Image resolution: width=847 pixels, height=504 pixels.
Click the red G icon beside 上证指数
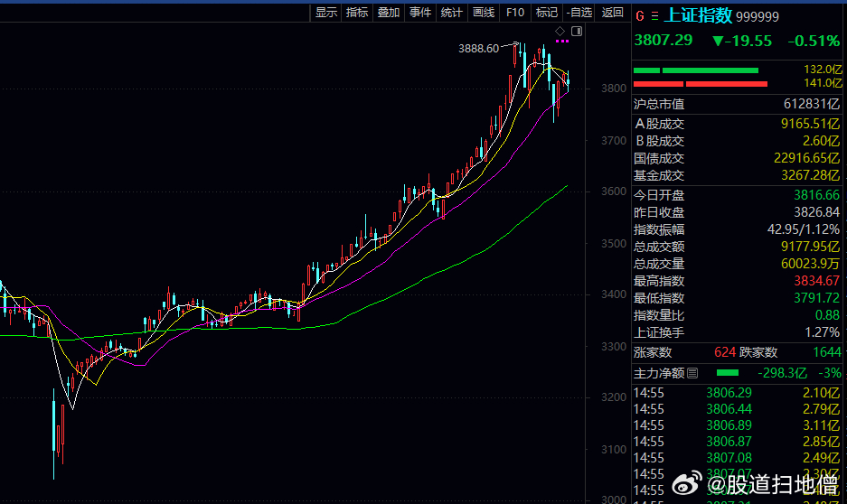[640, 16]
